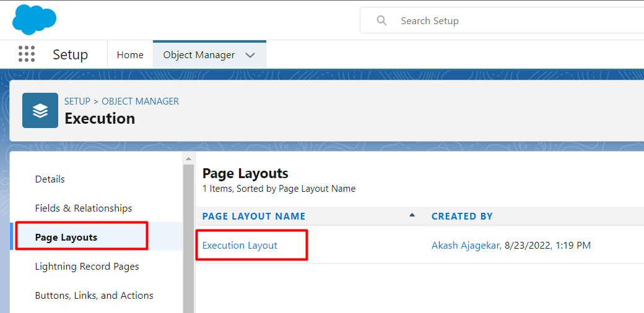This screenshot has height=313, width=644.
Task: Open the App Launcher grid icon
Action: (x=27, y=54)
